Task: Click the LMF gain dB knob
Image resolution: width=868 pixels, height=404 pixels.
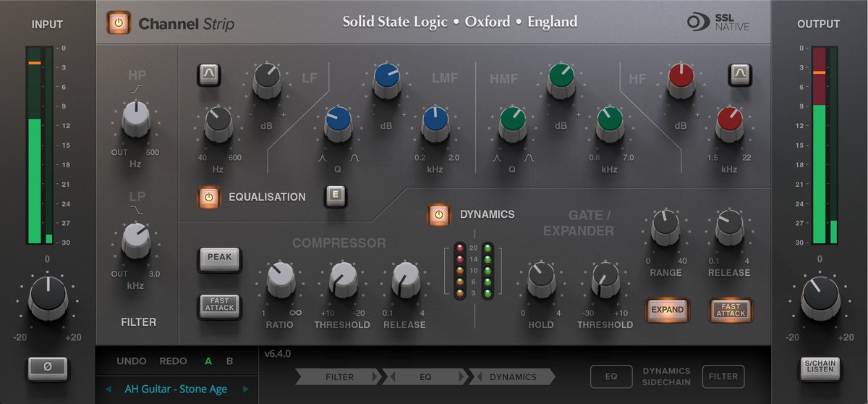Action: tap(387, 80)
